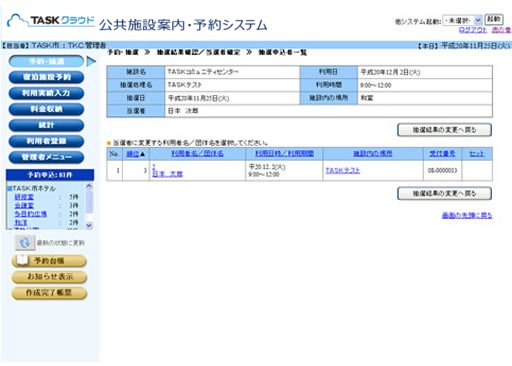Image resolution: width=512 pixels, height=366 pixels.
Task: Go to the 料金収納 menu
Action: coord(46,109)
